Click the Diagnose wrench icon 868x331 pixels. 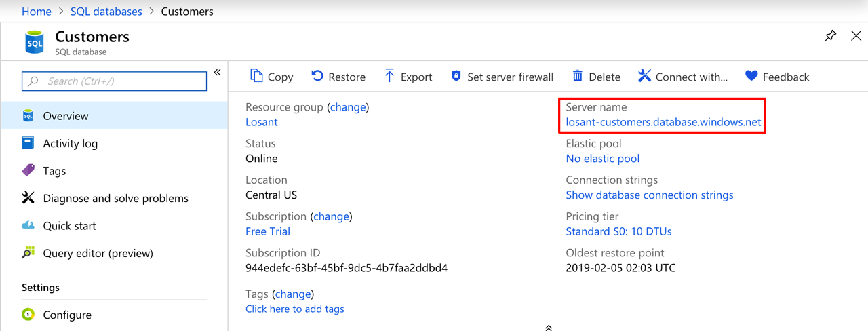[28, 198]
